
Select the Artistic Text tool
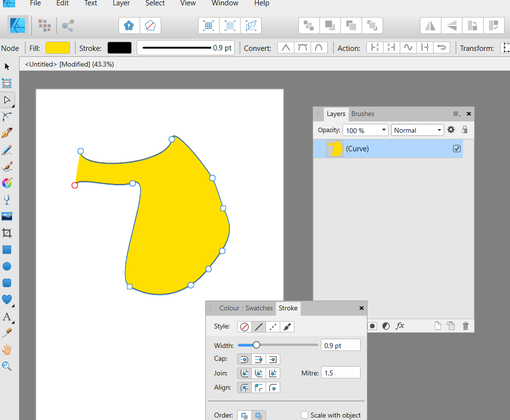click(7, 317)
